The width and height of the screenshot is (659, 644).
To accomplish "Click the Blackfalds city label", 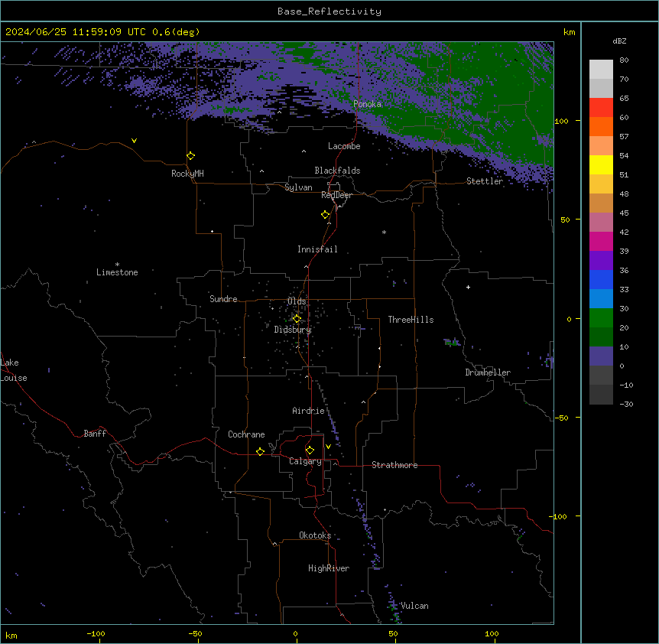I will (337, 171).
